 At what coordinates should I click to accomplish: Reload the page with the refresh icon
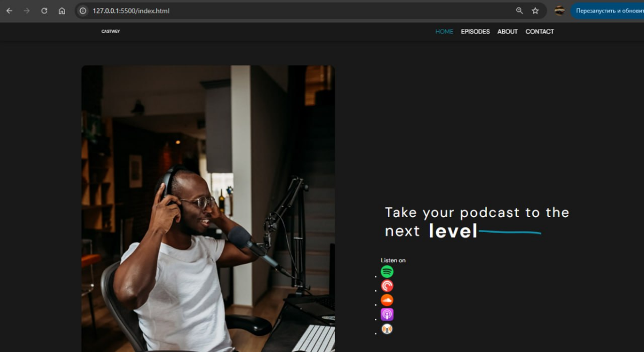tap(45, 11)
